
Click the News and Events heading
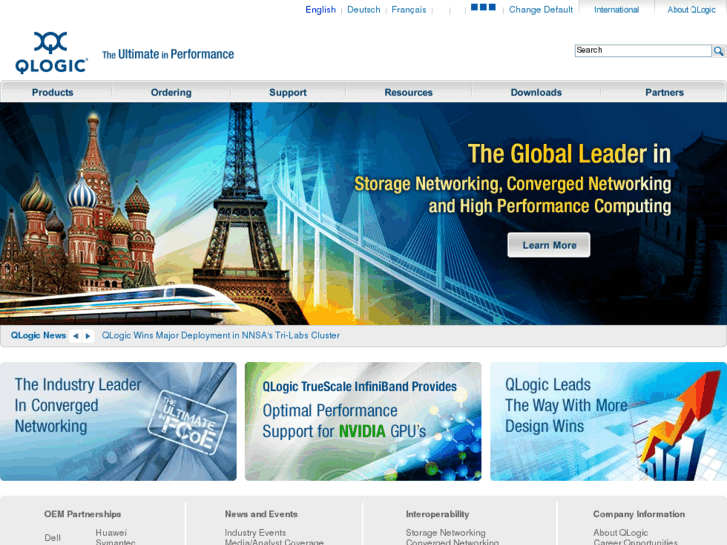click(261, 514)
